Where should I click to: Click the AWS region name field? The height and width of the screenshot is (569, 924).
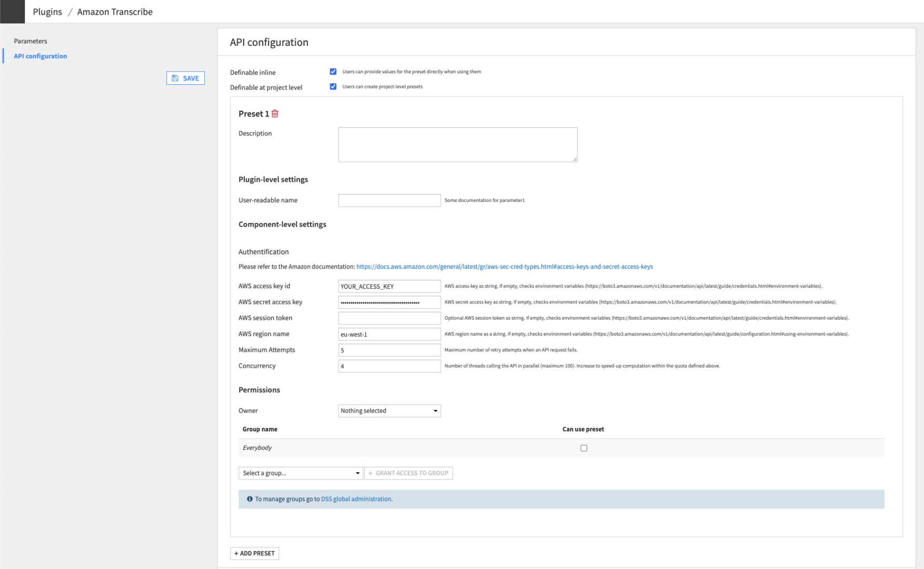click(389, 333)
